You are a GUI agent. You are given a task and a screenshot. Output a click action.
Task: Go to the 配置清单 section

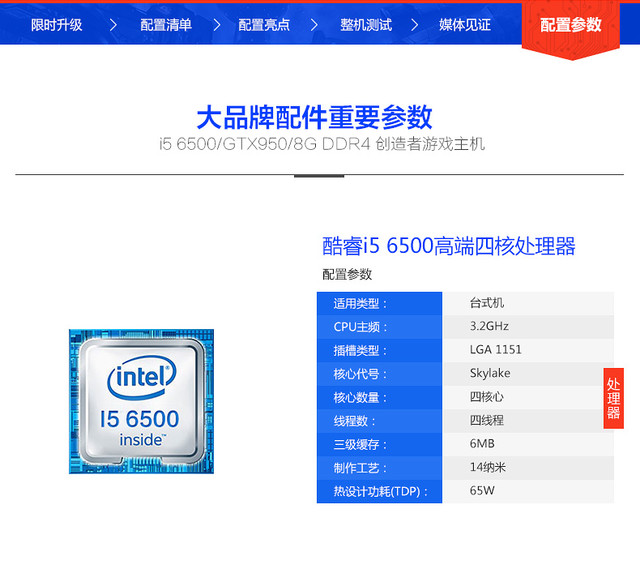(x=166, y=25)
